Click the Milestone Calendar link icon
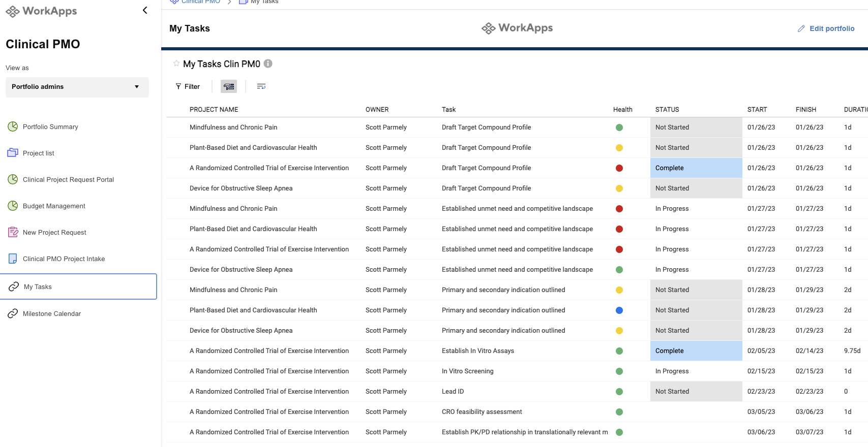The width and height of the screenshot is (868, 447). 13,313
